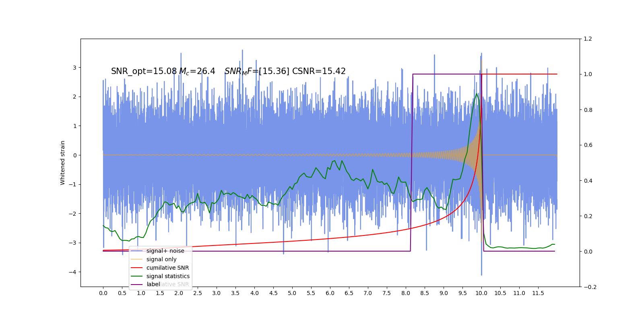Click the right y-axis tick label 1.2
The width and height of the screenshot is (644, 322).
(x=588, y=39)
